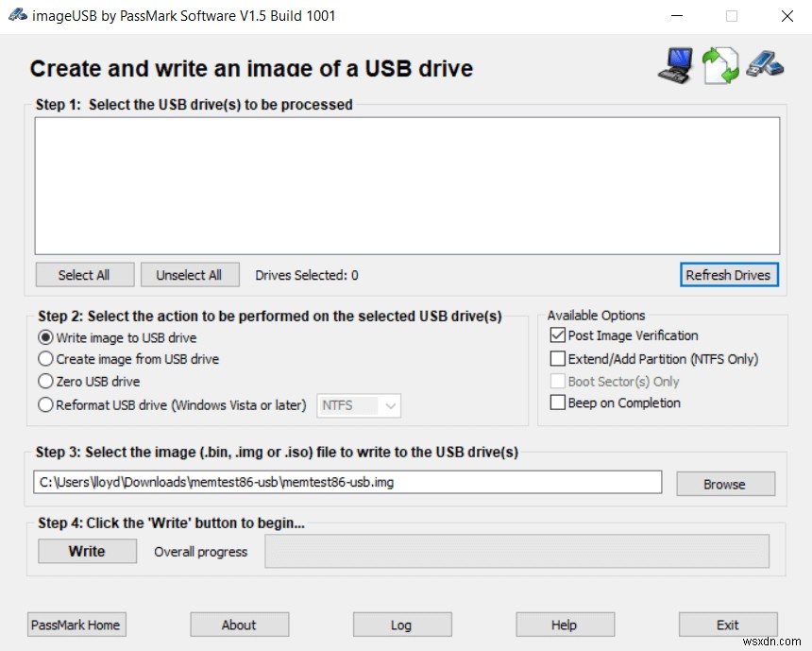812x651 pixels.
Task: Disable Post Image Verification
Action: 557,335
